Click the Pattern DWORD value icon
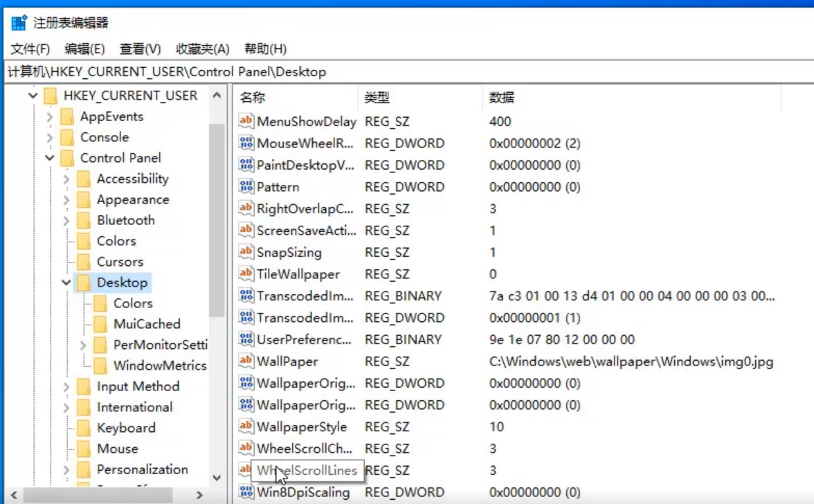Image resolution: width=814 pixels, height=504 pixels. click(246, 186)
